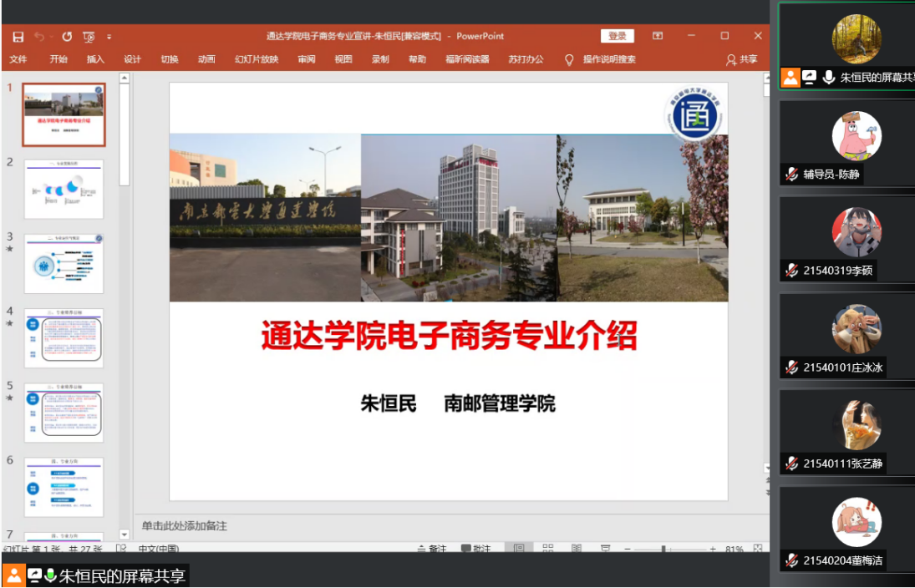Image resolution: width=915 pixels, height=588 pixels.
Task: Click the Save icon in quick access toolbar
Action: pos(18,37)
